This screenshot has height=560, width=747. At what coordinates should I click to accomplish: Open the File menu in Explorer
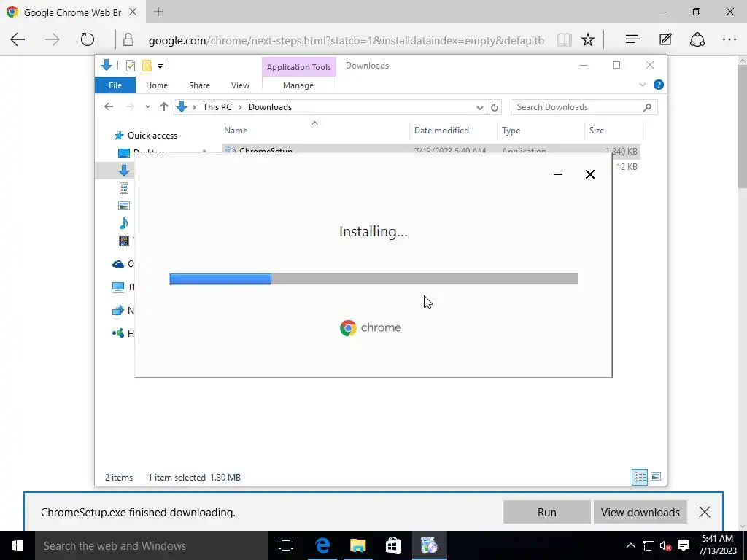coord(115,85)
